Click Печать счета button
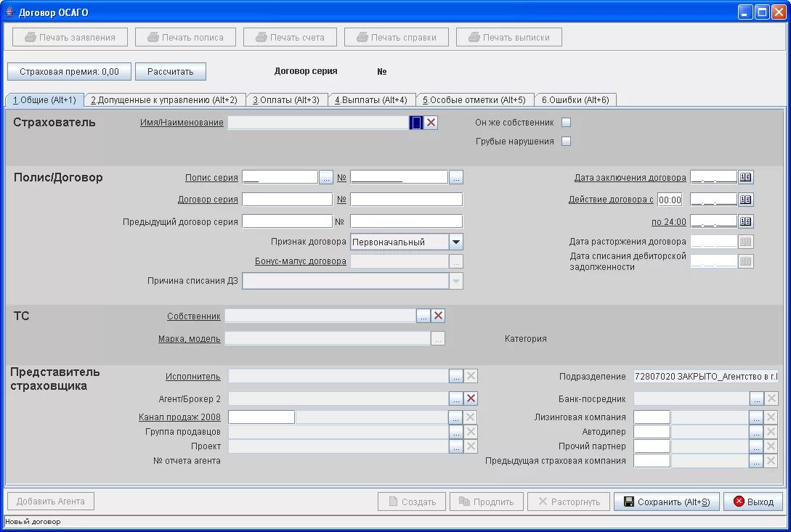The height and width of the screenshot is (532, 791). point(290,37)
